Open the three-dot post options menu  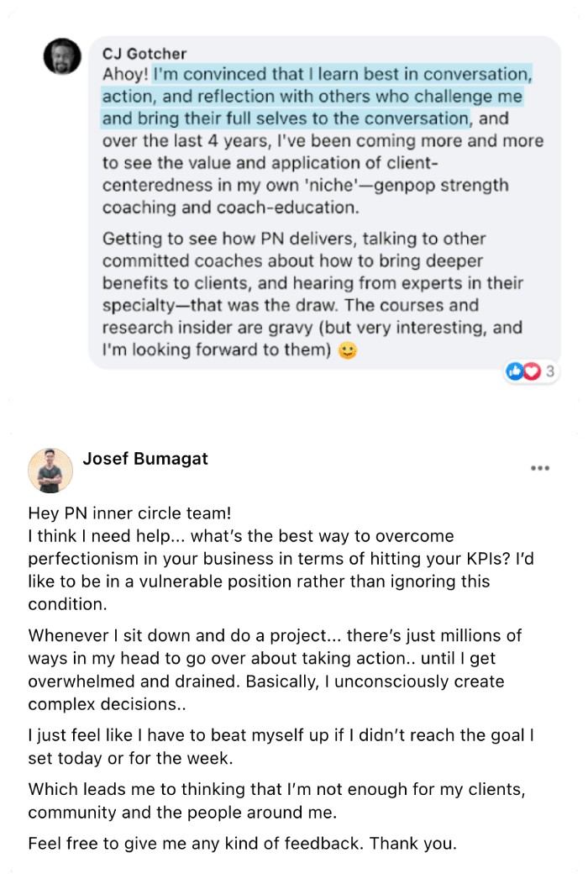(x=539, y=468)
